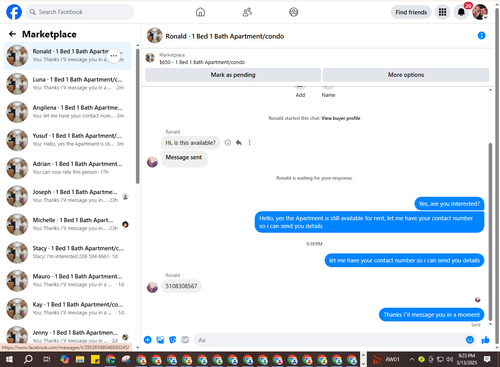Viewport: 500px width, 367px height.
Task: Open the Home feed icon
Action: 200,12
